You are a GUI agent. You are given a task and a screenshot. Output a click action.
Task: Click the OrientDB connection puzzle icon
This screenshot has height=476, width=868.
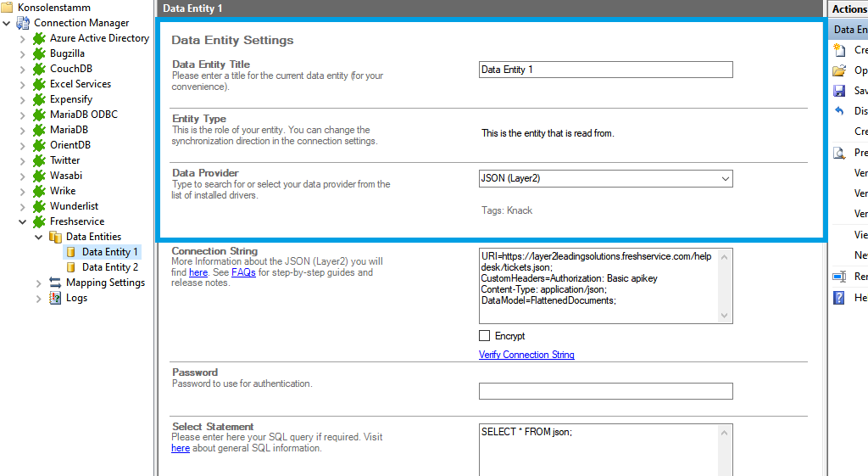(39, 145)
